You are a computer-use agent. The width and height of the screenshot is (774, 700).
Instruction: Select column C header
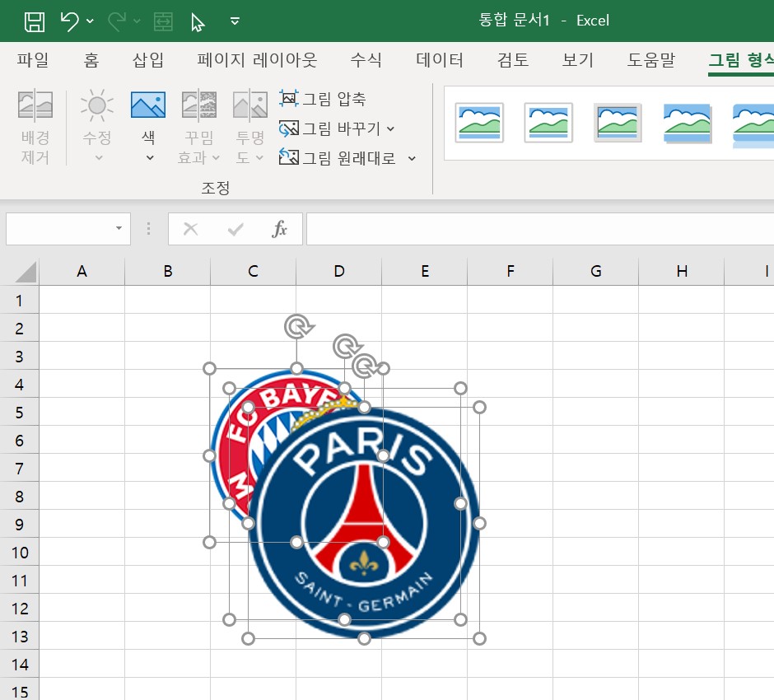(254, 271)
